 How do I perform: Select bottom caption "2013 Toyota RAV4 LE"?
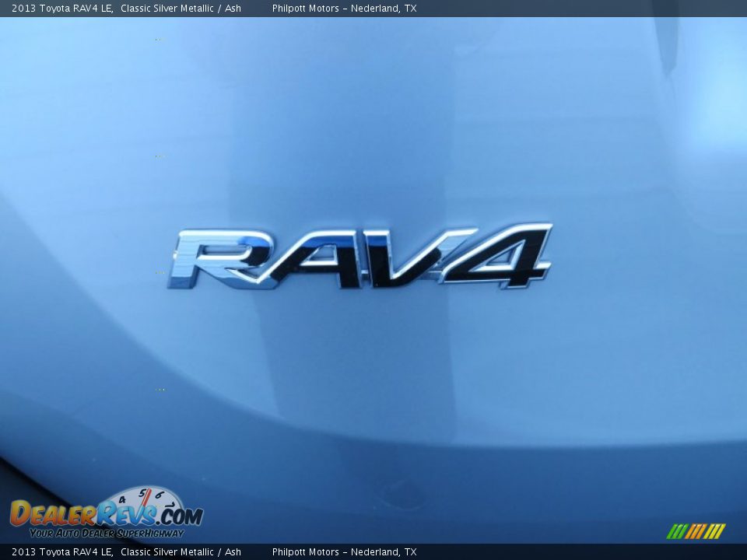[62, 552]
